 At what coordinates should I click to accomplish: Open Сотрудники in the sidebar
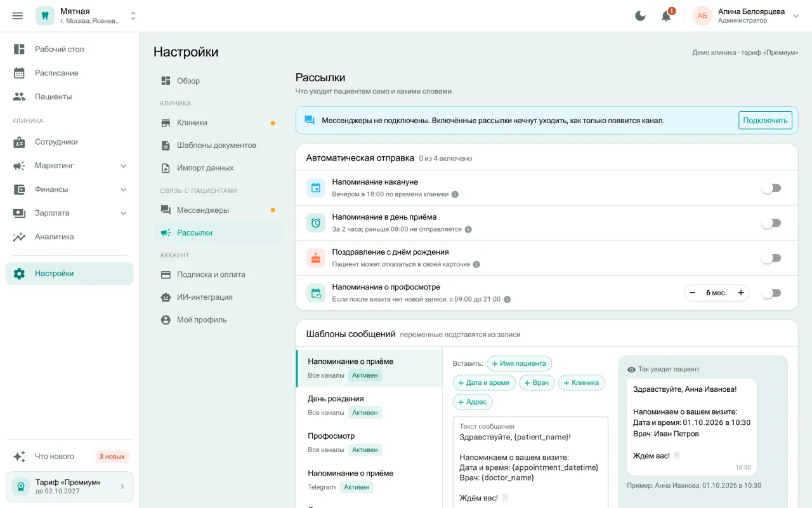click(70, 142)
